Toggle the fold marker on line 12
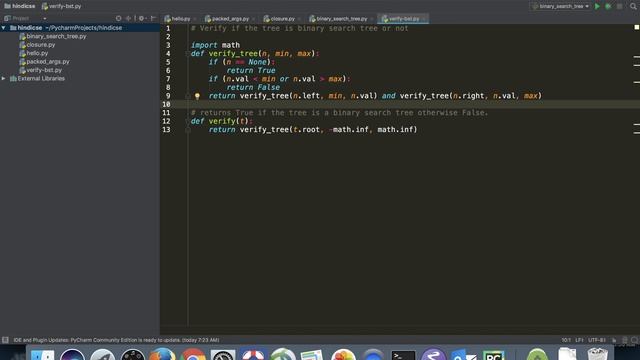The height and width of the screenshot is (360, 640). [188, 121]
